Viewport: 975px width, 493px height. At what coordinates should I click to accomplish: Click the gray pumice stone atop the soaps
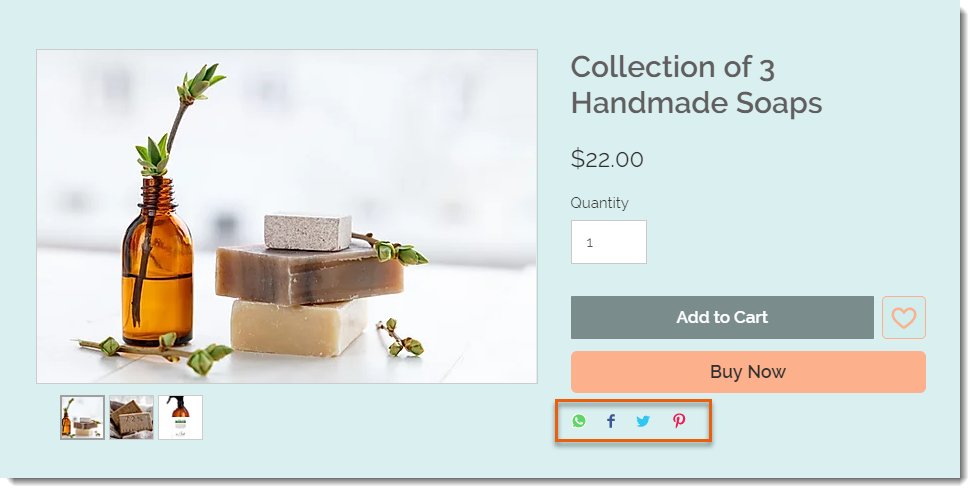(308, 231)
